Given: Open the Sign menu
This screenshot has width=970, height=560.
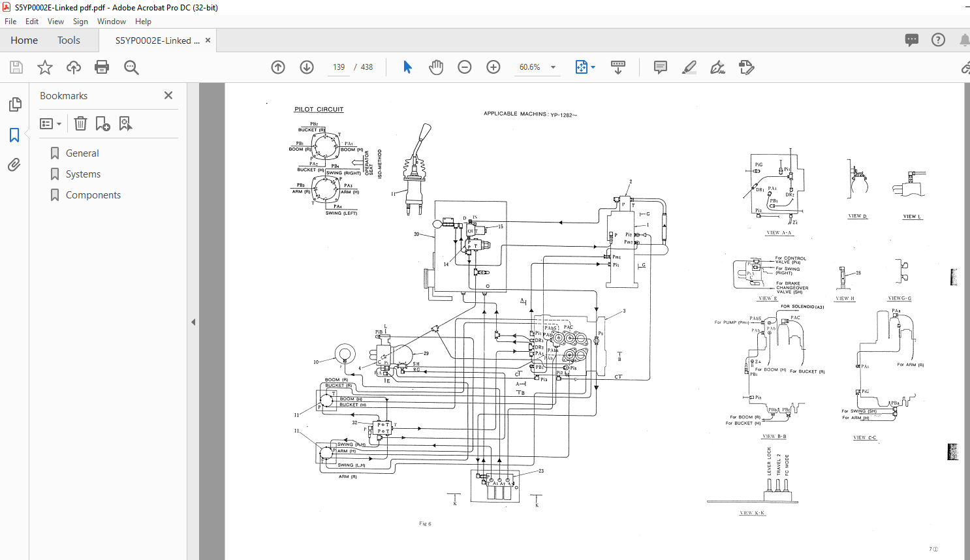Looking at the screenshot, I should click(x=80, y=22).
